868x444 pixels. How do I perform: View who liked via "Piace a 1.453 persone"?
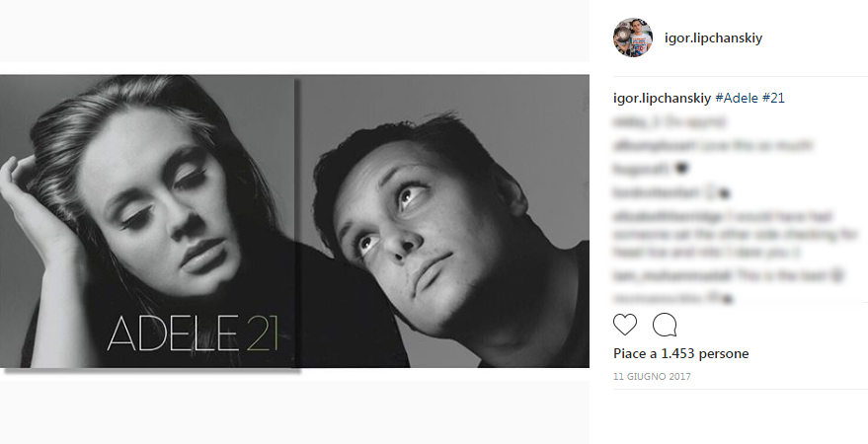coord(680,353)
